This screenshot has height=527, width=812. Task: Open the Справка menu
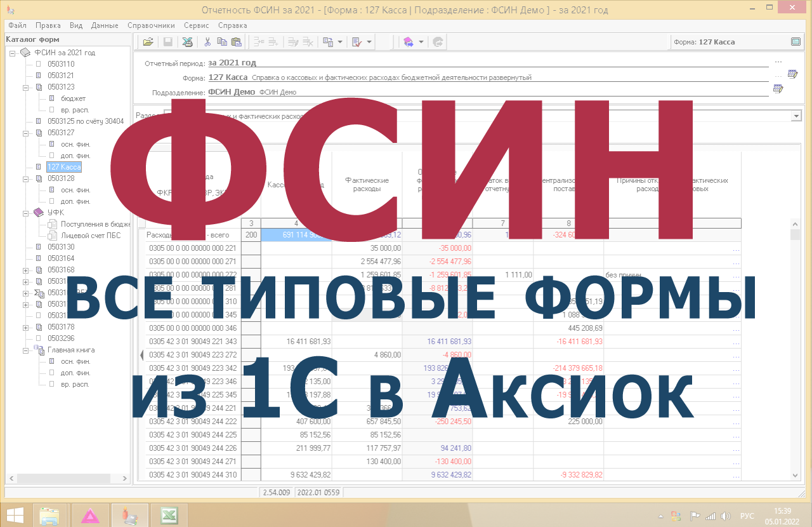[x=233, y=25]
